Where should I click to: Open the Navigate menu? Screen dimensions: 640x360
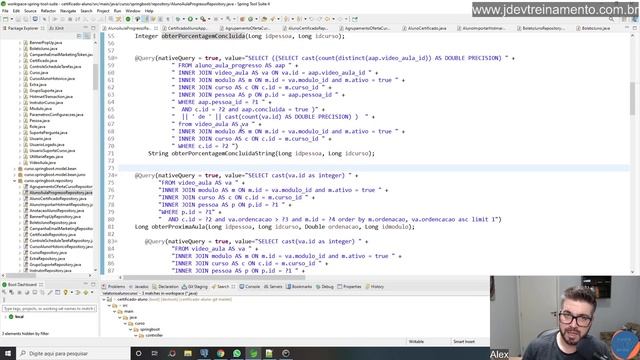(68, 11)
